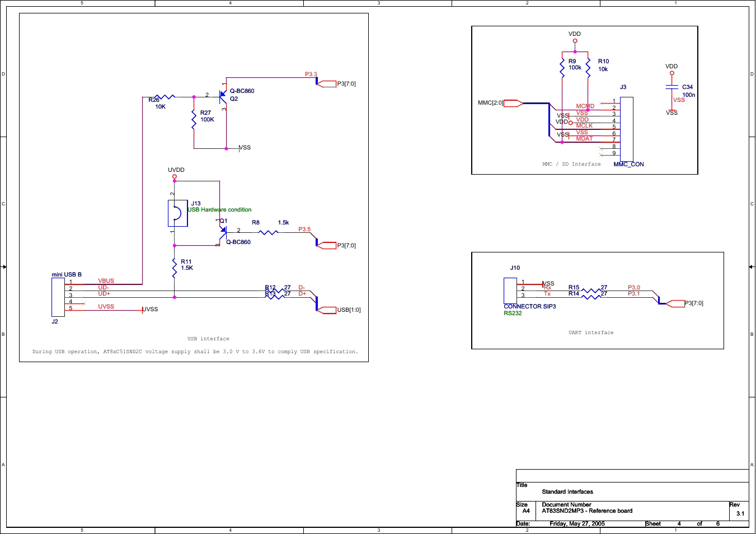Click the 'Document Number' field heading
The width and height of the screenshot is (756, 534).
(566, 505)
